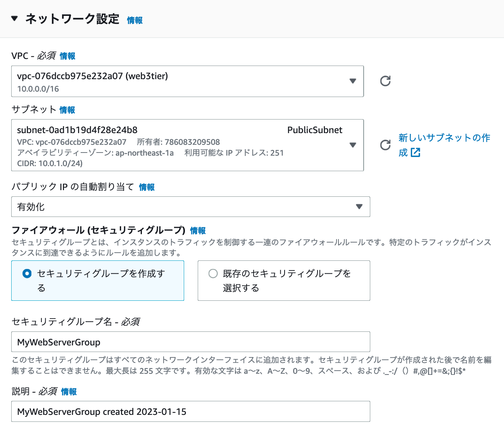Select セキュリティグループを作成する radio button
This screenshot has height=430, width=504.
(27, 274)
